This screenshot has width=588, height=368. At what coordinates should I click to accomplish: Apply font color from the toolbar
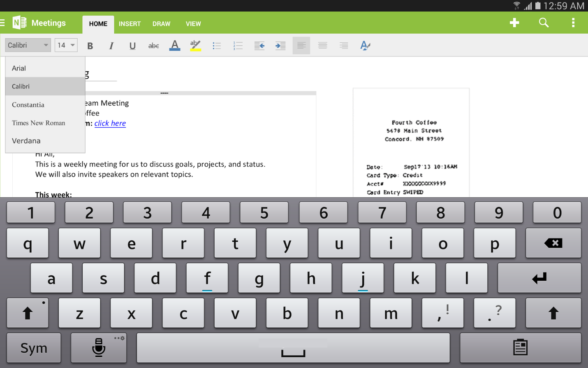(174, 45)
